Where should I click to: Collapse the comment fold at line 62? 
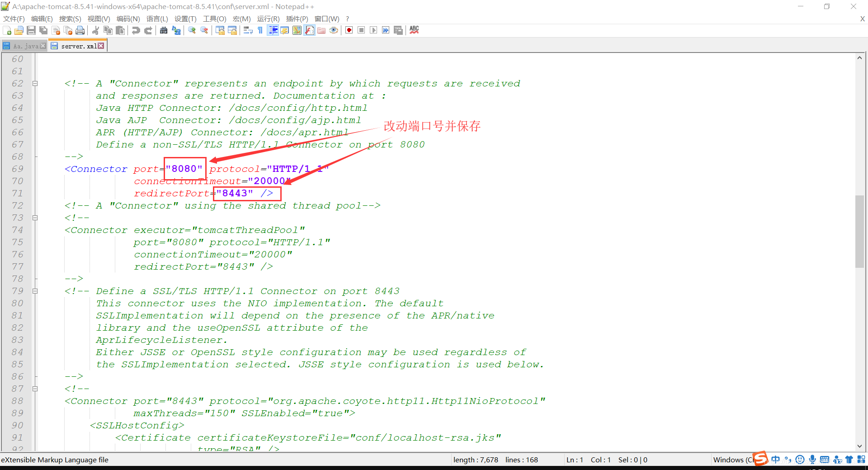tap(35, 83)
